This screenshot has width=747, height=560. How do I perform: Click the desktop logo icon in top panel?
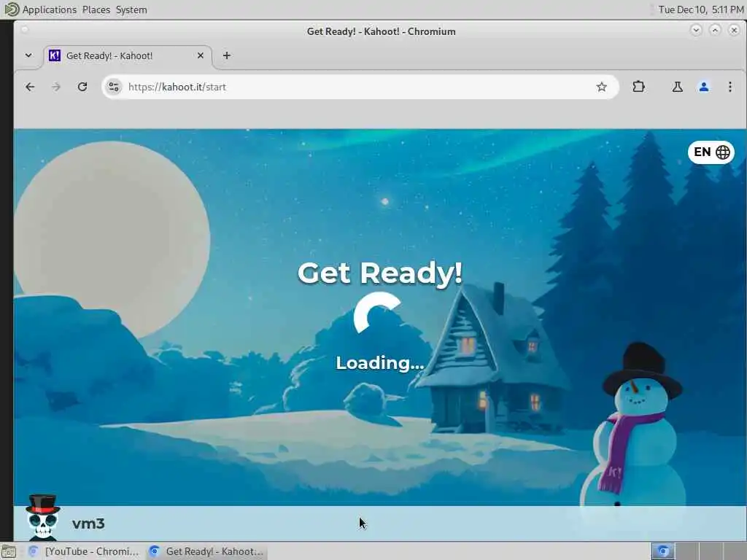[x=10, y=9]
